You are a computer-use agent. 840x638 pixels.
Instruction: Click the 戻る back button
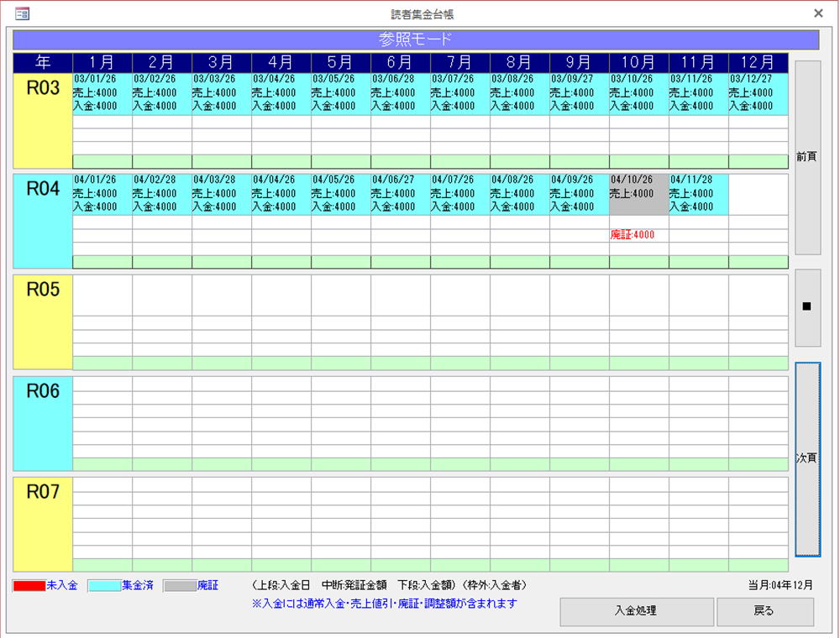764,610
